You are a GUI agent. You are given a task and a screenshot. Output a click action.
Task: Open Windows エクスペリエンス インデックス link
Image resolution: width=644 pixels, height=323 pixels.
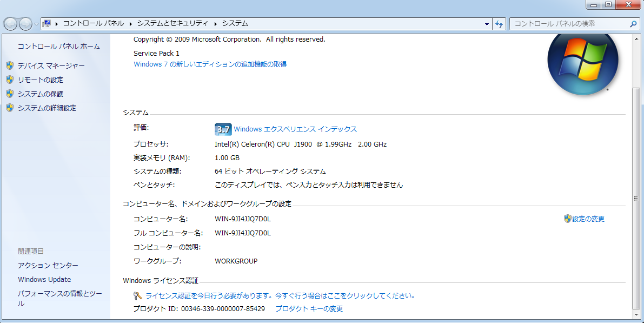[295, 129]
